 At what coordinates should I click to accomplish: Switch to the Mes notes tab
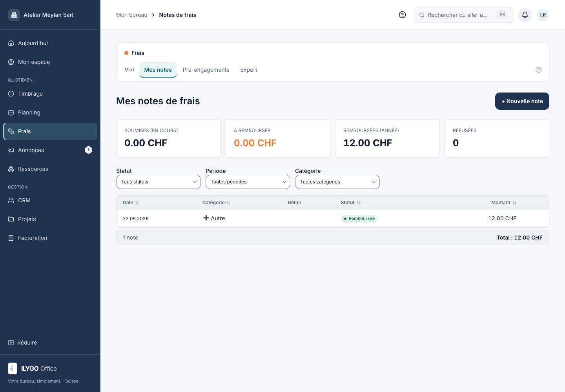coord(158,70)
